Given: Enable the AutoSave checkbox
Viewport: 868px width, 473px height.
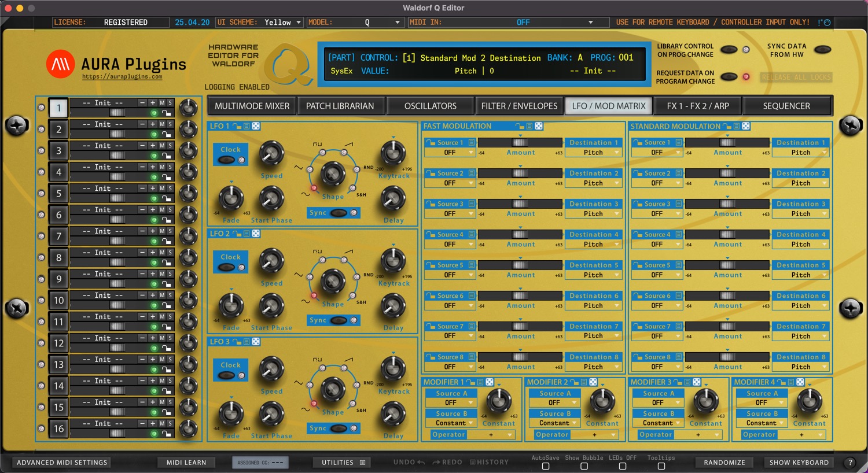Looking at the screenshot, I should pyautogui.click(x=546, y=466).
